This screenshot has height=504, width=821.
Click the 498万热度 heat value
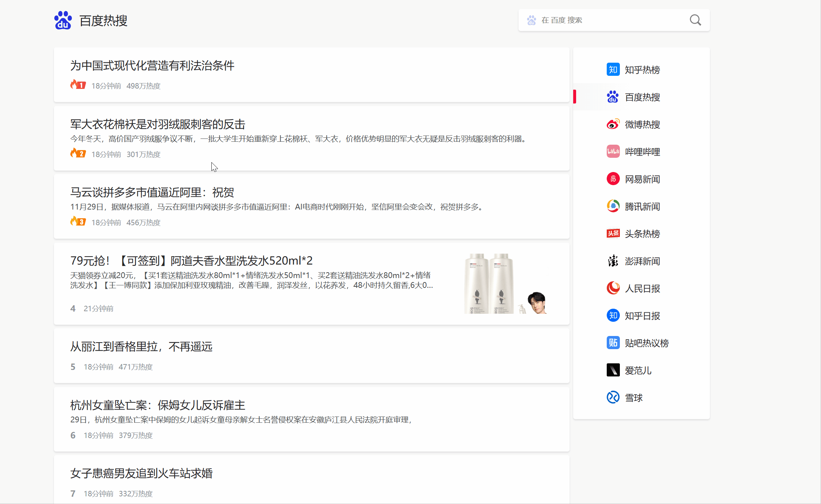pyautogui.click(x=144, y=86)
